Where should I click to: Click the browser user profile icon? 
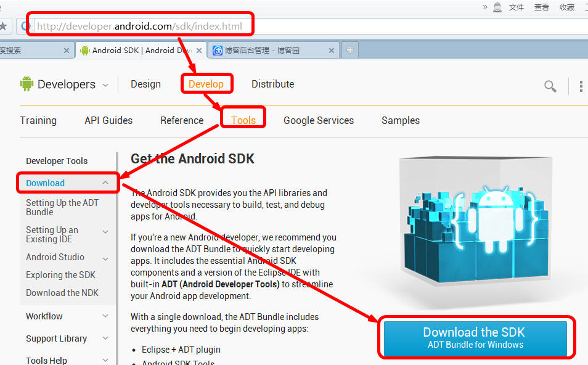click(x=497, y=7)
